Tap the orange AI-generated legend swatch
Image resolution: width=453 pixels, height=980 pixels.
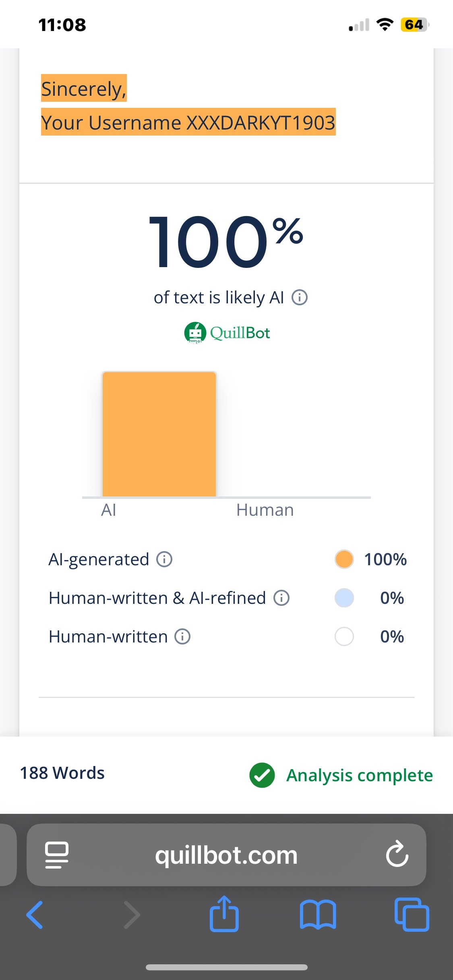pos(344,559)
